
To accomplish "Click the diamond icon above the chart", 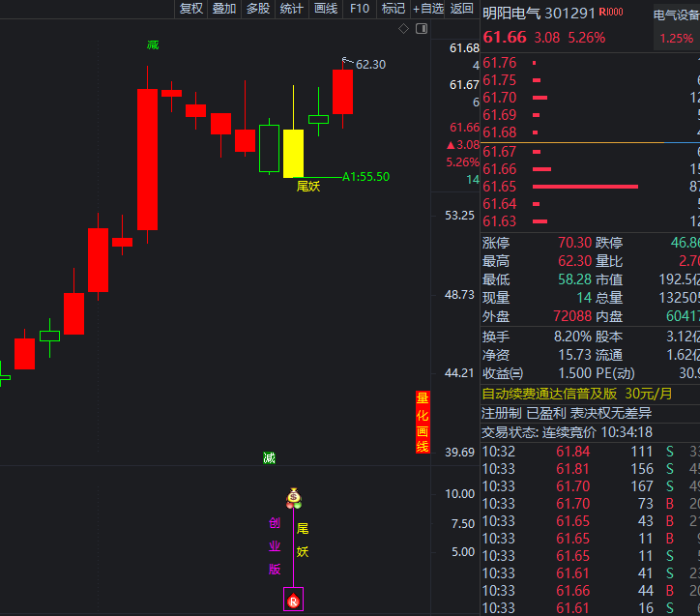I will [x=403, y=29].
